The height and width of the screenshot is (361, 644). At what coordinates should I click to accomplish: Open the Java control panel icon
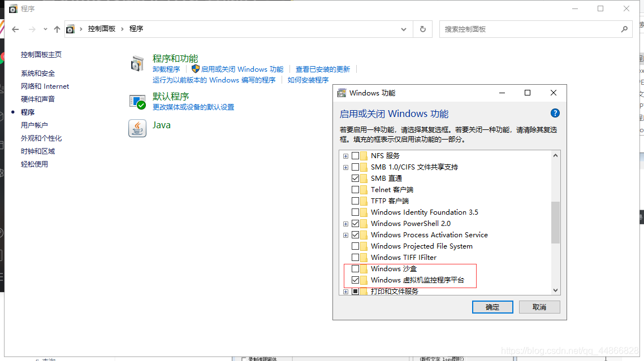click(137, 128)
